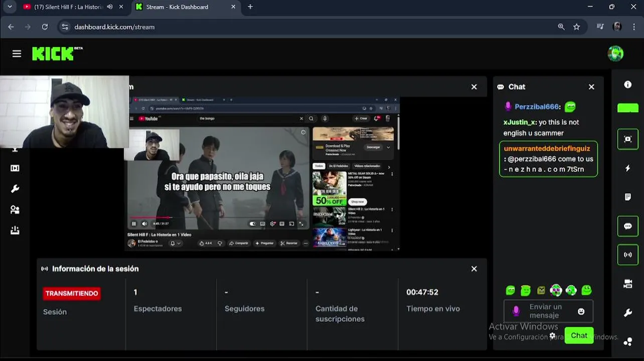The image size is (644, 361).
Task: Focus the Enviar un mensaje input
Action: (x=548, y=311)
